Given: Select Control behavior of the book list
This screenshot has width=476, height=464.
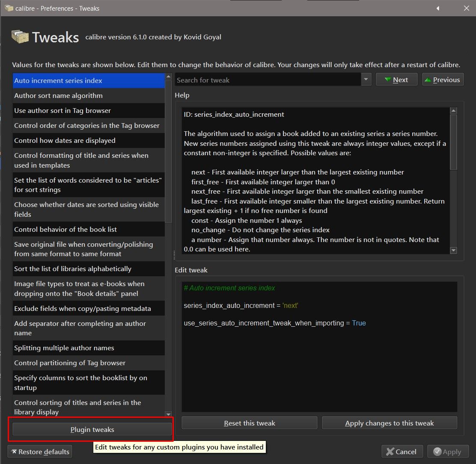Looking at the screenshot, I should pyautogui.click(x=88, y=229).
